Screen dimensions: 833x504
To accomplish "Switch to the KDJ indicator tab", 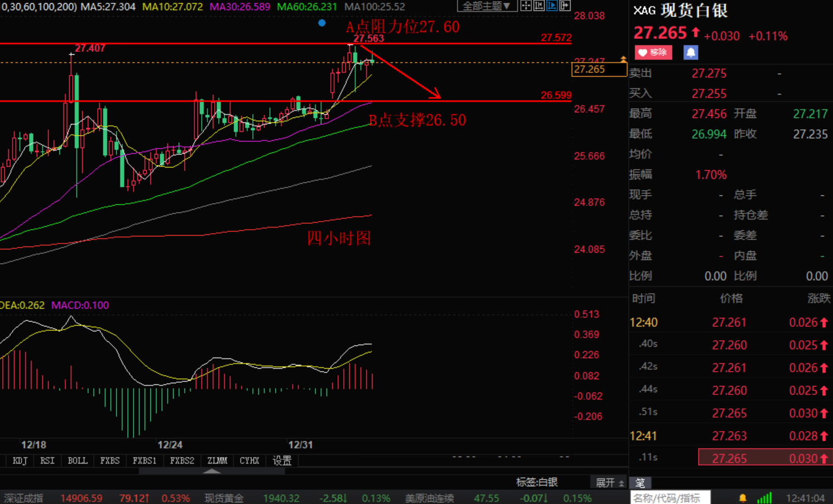I will (19, 460).
